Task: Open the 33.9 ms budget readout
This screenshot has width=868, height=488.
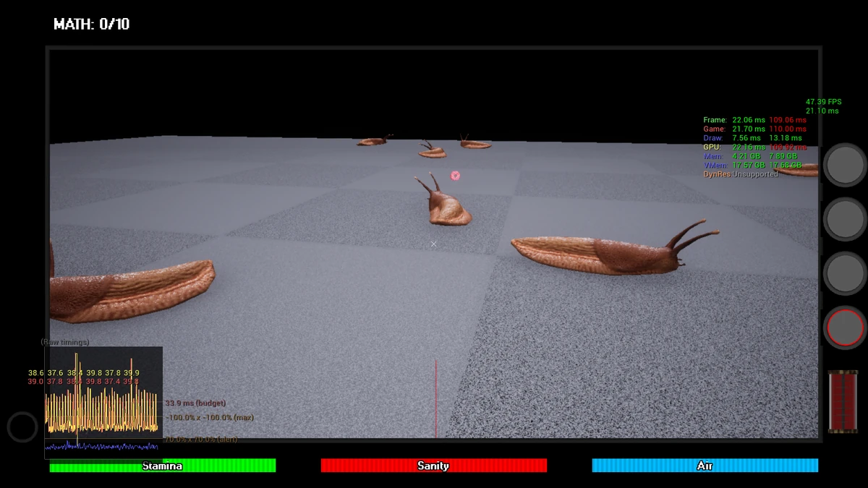Action: [195, 402]
